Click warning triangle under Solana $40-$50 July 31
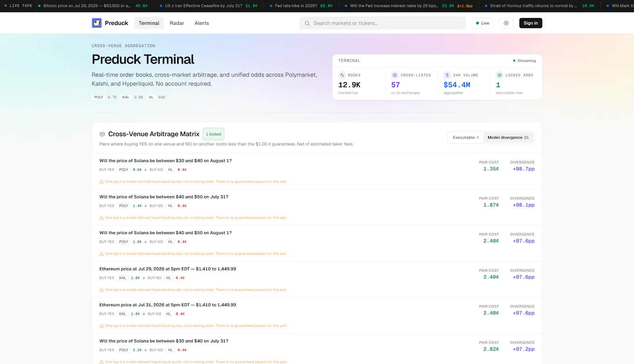 tap(101, 218)
